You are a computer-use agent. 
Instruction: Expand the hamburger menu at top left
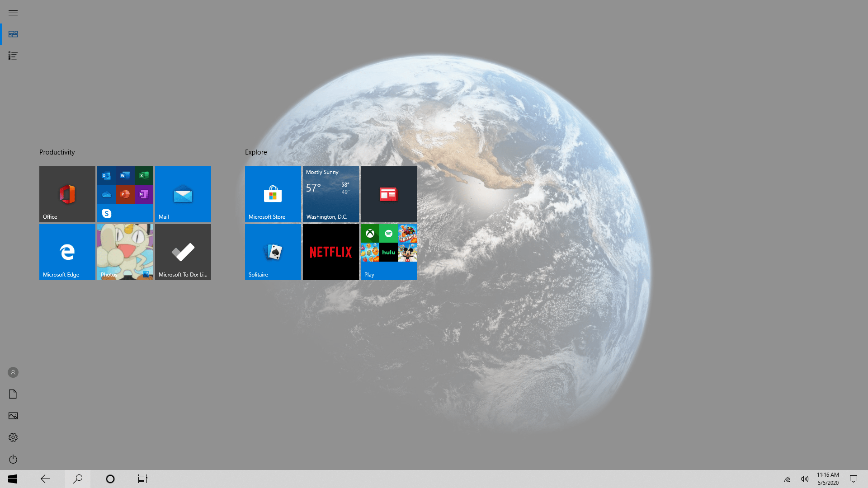[x=13, y=13]
